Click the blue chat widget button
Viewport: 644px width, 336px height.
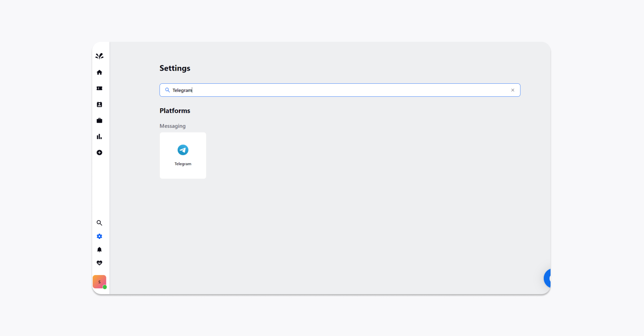click(x=547, y=278)
